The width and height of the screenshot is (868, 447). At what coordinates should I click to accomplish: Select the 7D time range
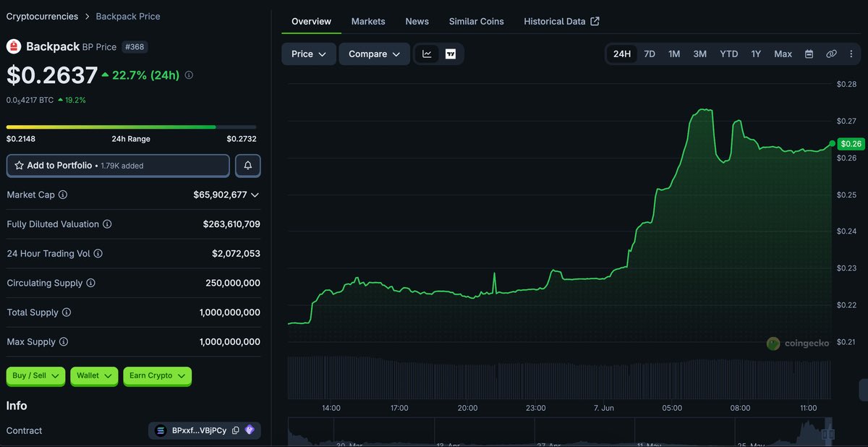[x=650, y=54]
